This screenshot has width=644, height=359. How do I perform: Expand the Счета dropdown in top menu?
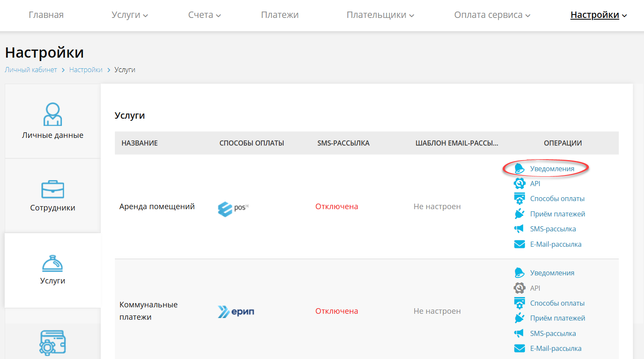click(205, 15)
